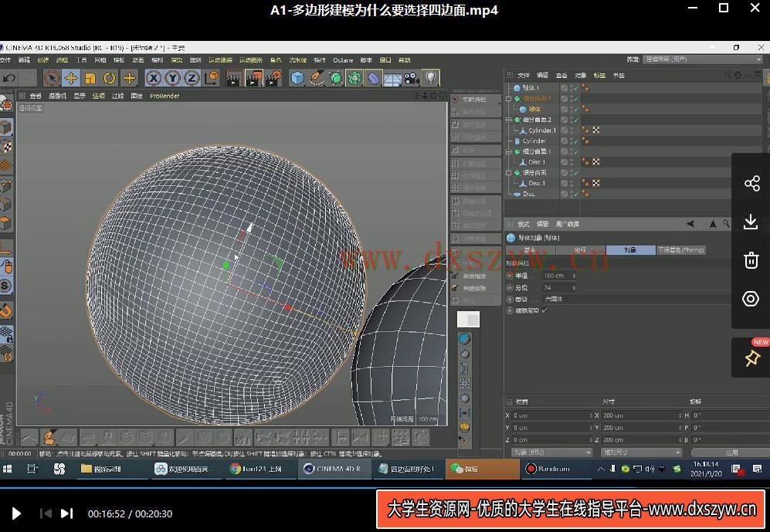Open the object-relative coordinate dropdown

tap(552, 452)
